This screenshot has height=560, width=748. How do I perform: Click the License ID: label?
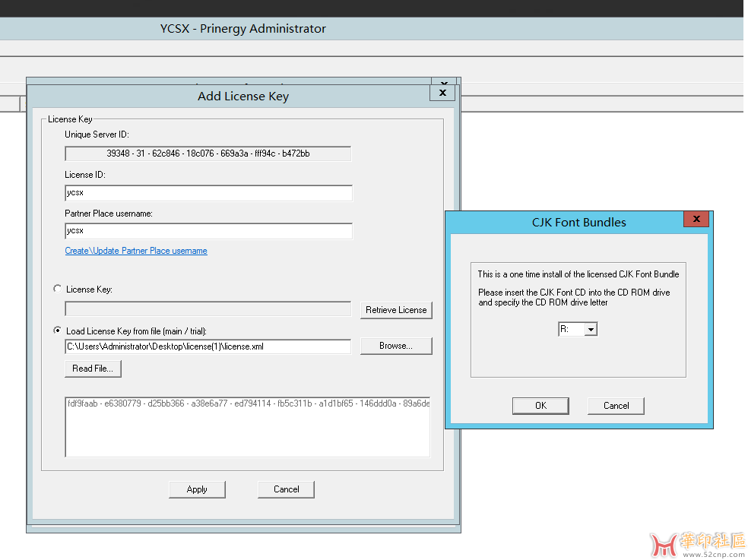(85, 175)
